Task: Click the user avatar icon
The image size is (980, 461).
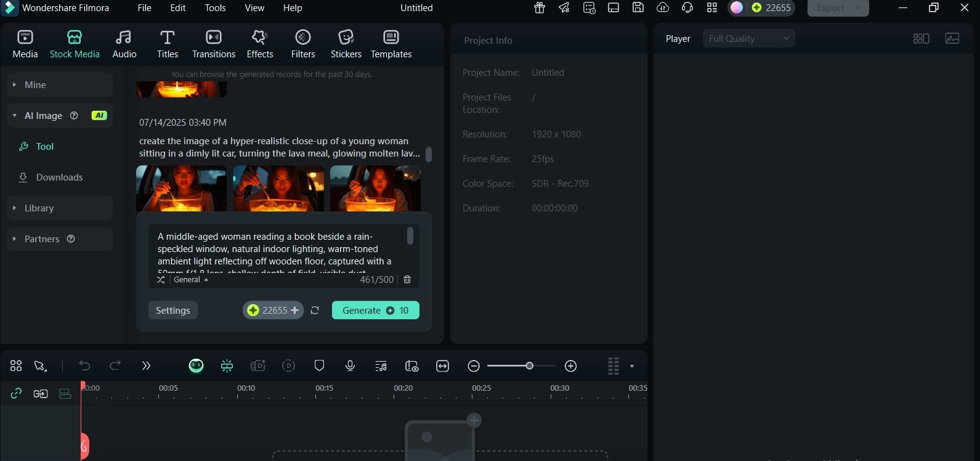Action: click(737, 7)
